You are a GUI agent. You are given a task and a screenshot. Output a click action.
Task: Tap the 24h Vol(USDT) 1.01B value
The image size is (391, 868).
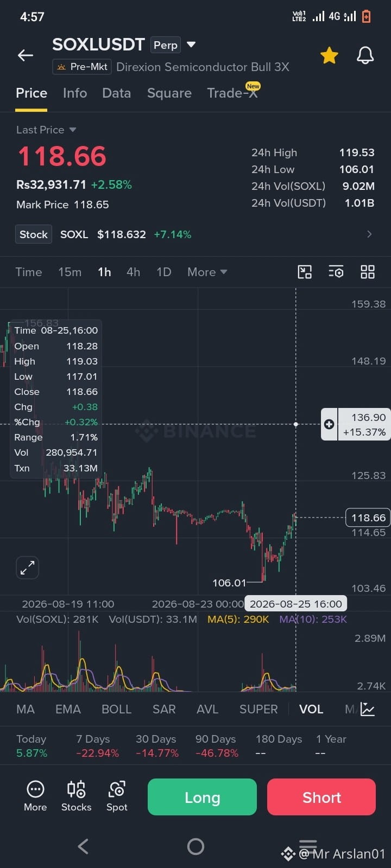click(360, 203)
